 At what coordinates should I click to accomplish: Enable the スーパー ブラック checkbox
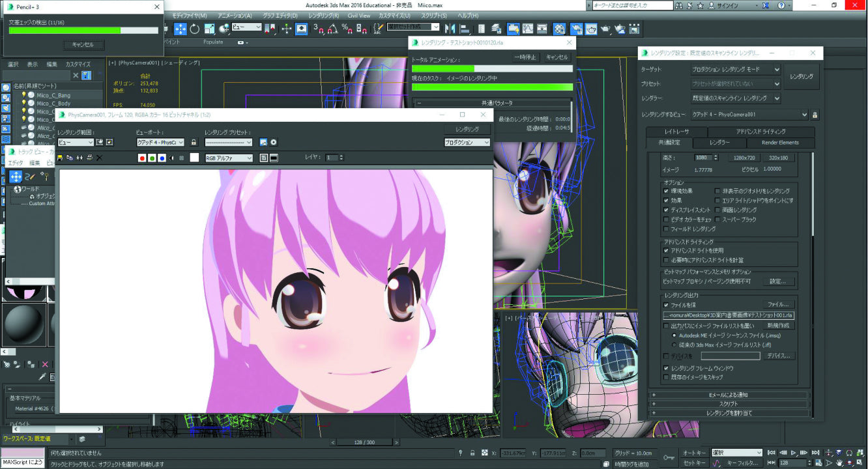click(x=717, y=220)
